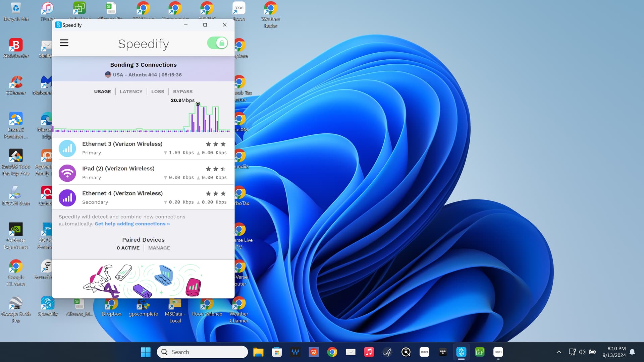Open the Bitdefender desktop icon
The width and height of the screenshot is (644, 362).
(16, 48)
